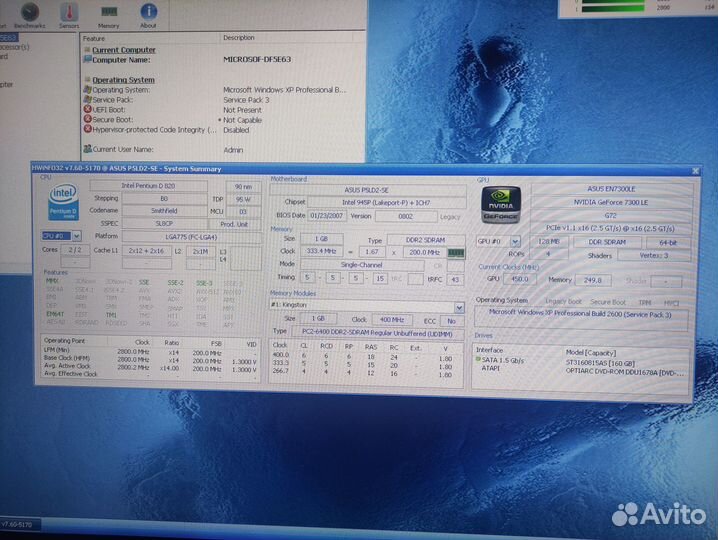The height and width of the screenshot is (540, 718).
Task: Click the Description column header
Action: click(x=238, y=38)
